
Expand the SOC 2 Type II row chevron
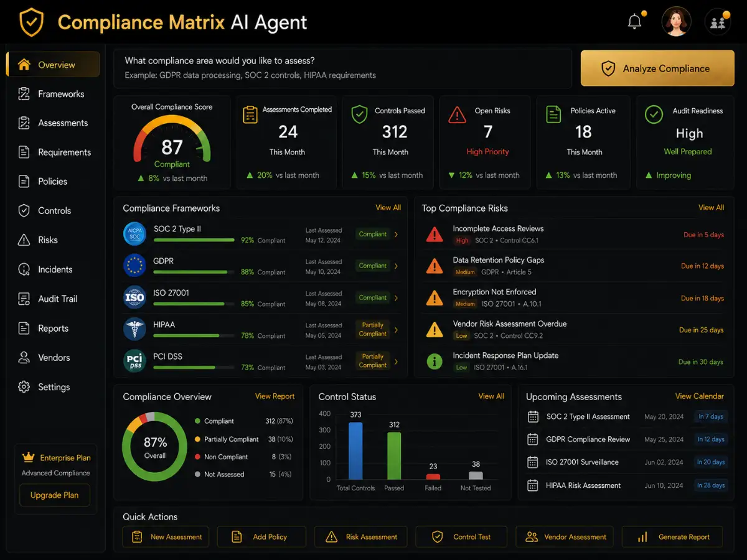[397, 235]
